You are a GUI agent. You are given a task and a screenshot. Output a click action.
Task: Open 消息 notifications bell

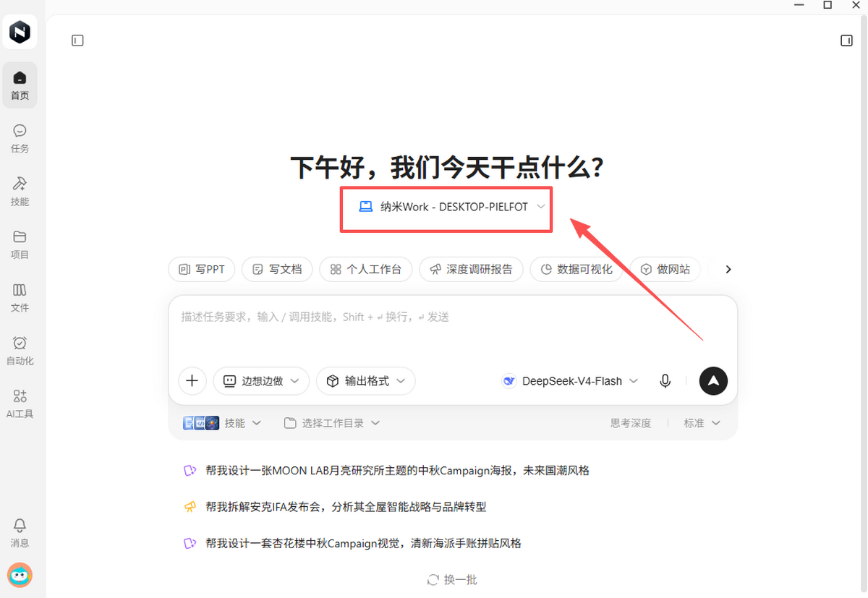20,533
